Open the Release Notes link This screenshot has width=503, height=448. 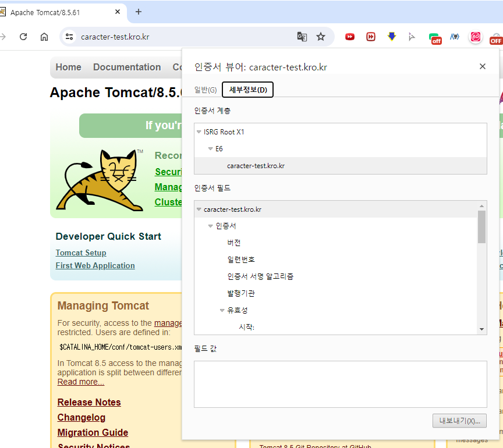pyautogui.click(x=89, y=402)
